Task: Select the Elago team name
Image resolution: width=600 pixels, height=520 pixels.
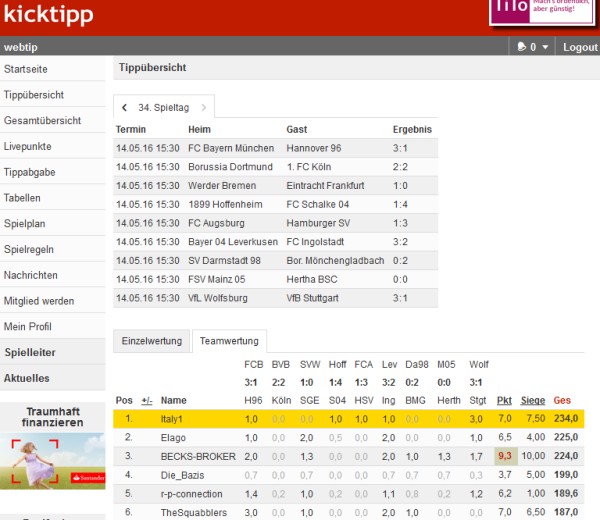Action: [173, 438]
